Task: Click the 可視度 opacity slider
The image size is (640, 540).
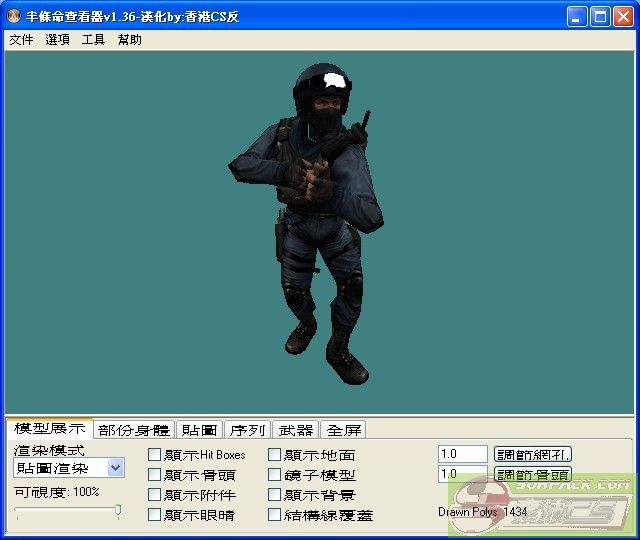Action: 68,511
